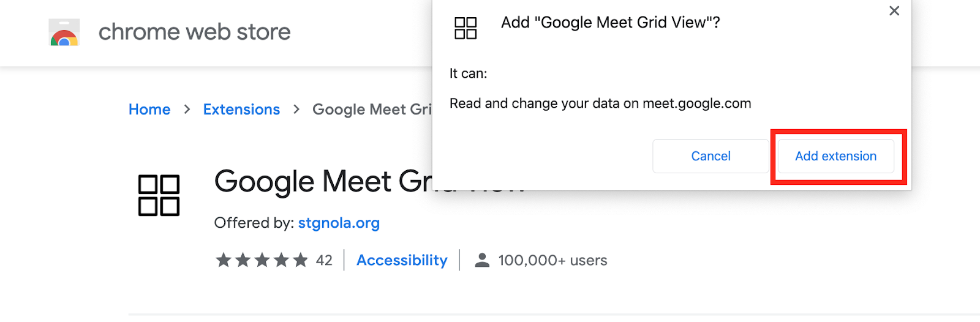This screenshot has width=980, height=322.
Task: Close the add-extension dialog with the X
Action: [894, 11]
